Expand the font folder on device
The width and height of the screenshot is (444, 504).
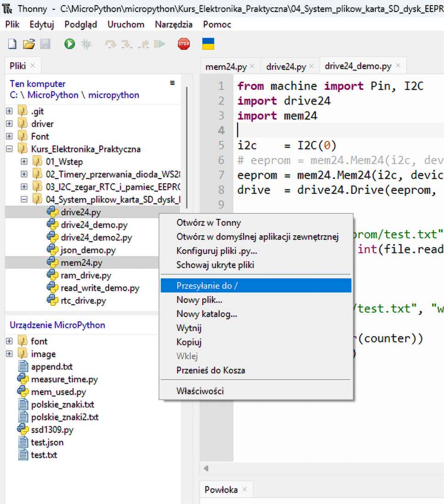(x=9, y=341)
